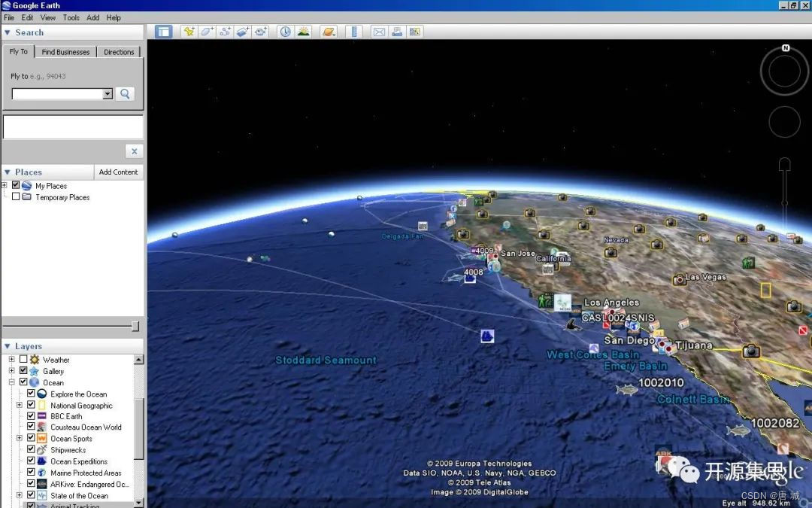Open the ruler measuring tool
The height and width of the screenshot is (508, 812).
(x=354, y=32)
